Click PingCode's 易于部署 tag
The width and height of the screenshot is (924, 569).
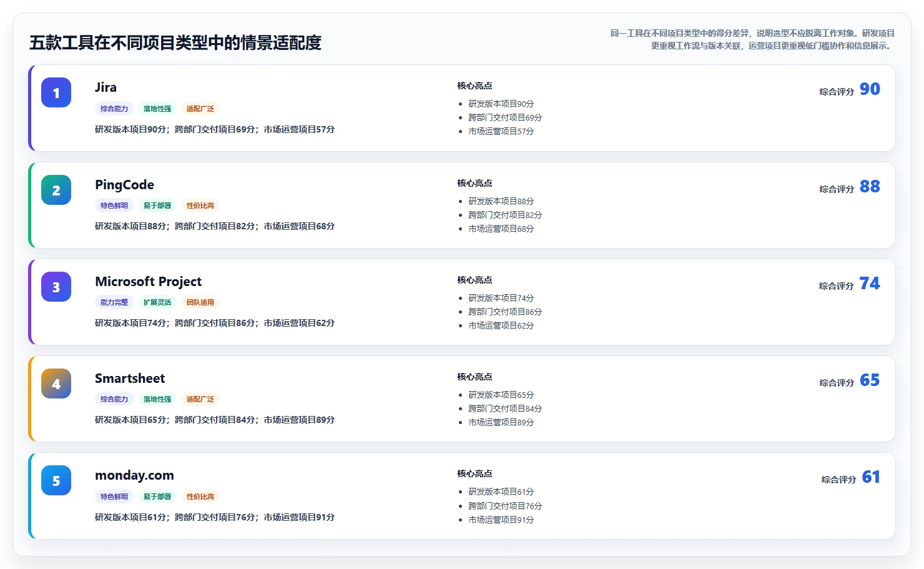tap(157, 205)
